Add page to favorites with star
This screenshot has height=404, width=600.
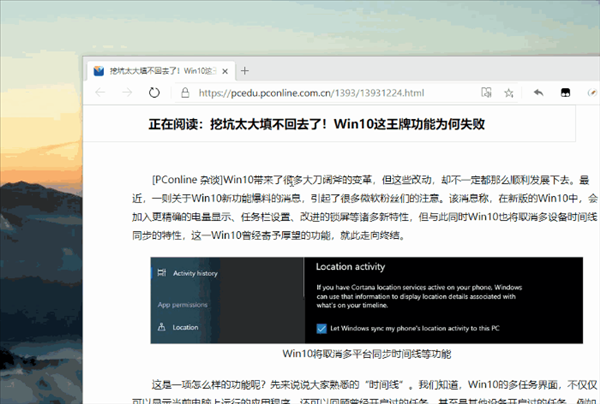(x=509, y=93)
